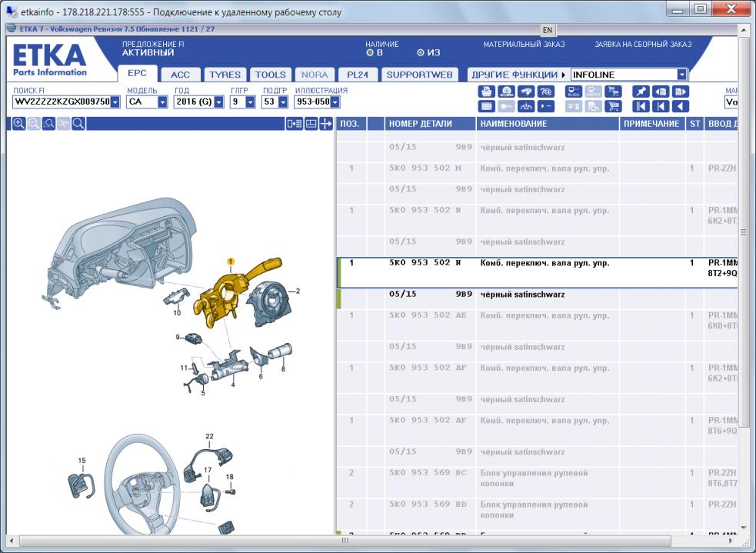Go to next illustration page icon
This screenshot has height=553, width=756.
click(681, 91)
